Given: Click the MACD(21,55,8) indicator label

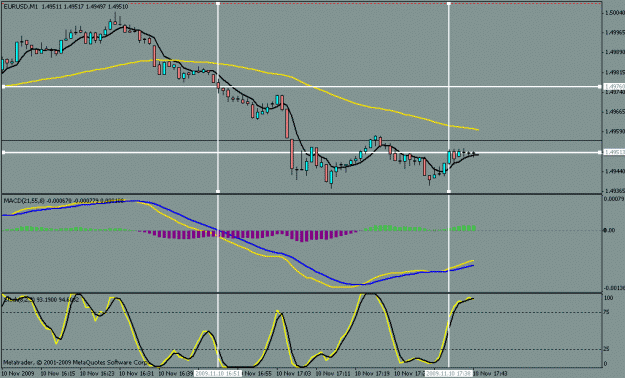Looking at the screenshot, I should tap(63, 201).
